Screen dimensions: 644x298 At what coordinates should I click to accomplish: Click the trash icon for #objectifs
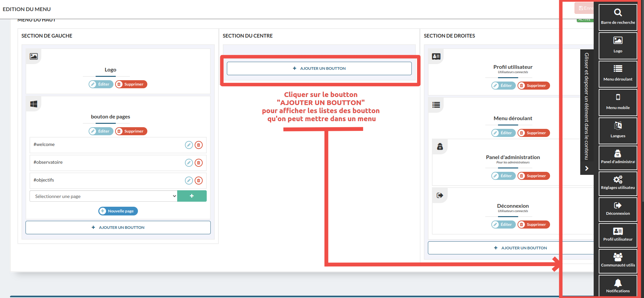(x=199, y=181)
